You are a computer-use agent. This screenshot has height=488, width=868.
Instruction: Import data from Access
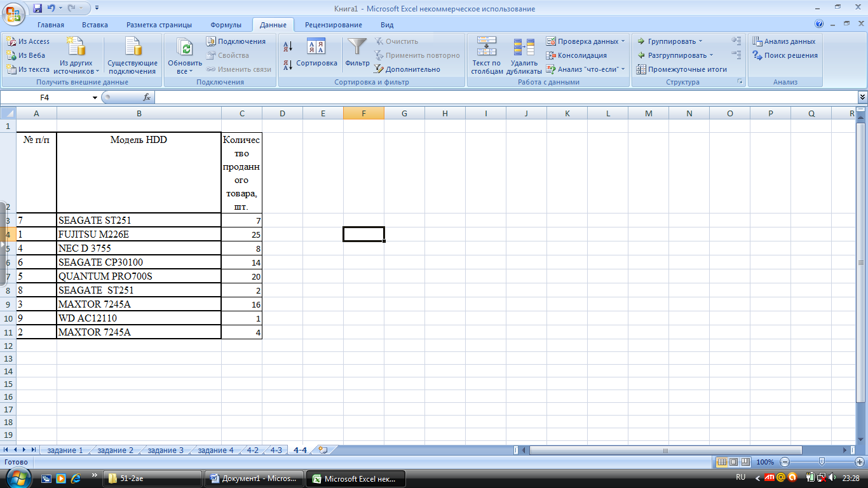point(28,41)
